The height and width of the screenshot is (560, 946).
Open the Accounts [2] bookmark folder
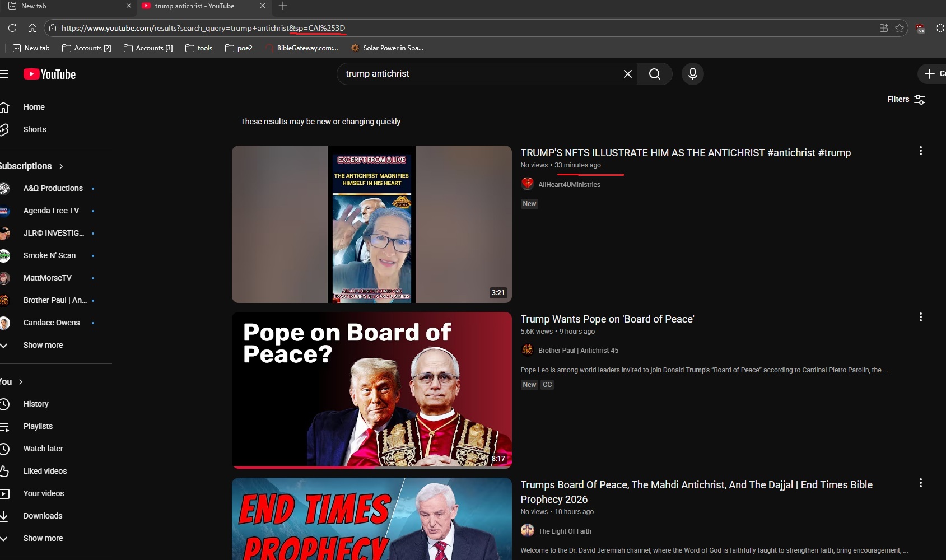[x=87, y=48]
